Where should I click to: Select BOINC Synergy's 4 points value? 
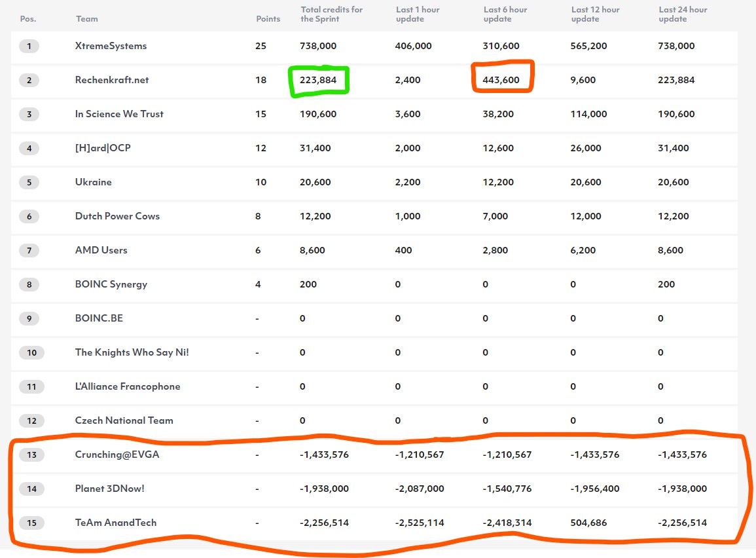click(258, 284)
